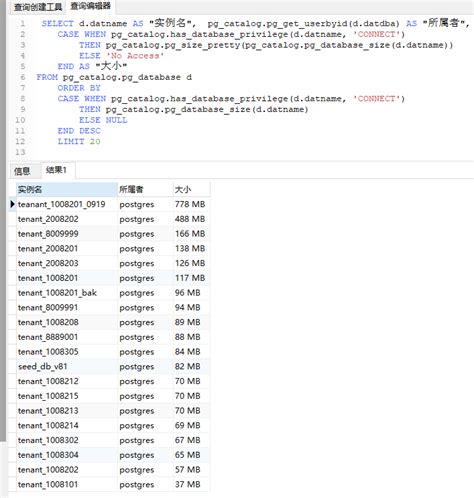Select cell tenant_1008215

pos(67,396)
